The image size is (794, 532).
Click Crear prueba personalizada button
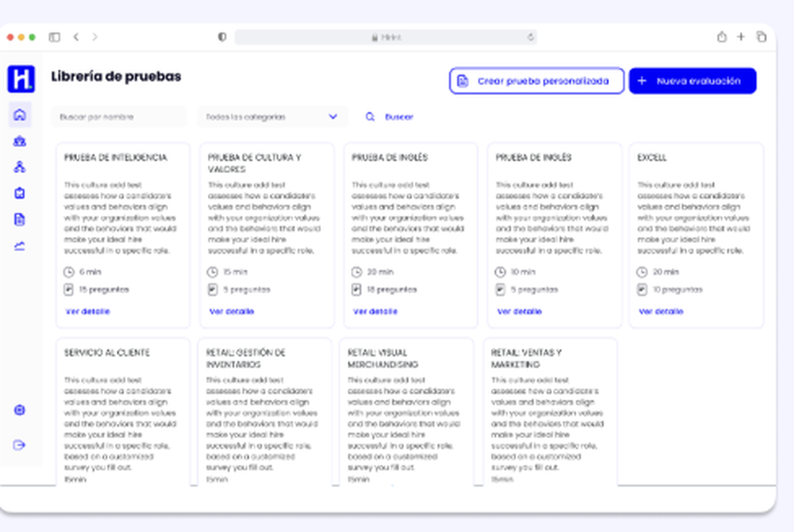537,81
